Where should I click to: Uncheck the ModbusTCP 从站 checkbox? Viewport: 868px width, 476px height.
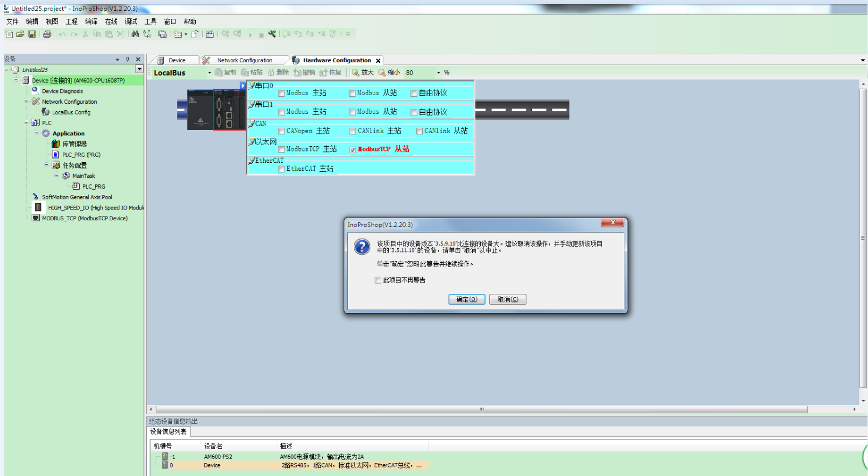tap(353, 150)
